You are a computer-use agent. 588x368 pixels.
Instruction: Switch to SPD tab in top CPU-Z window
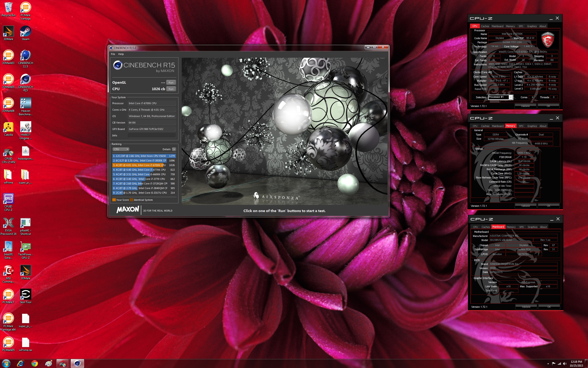click(x=521, y=26)
